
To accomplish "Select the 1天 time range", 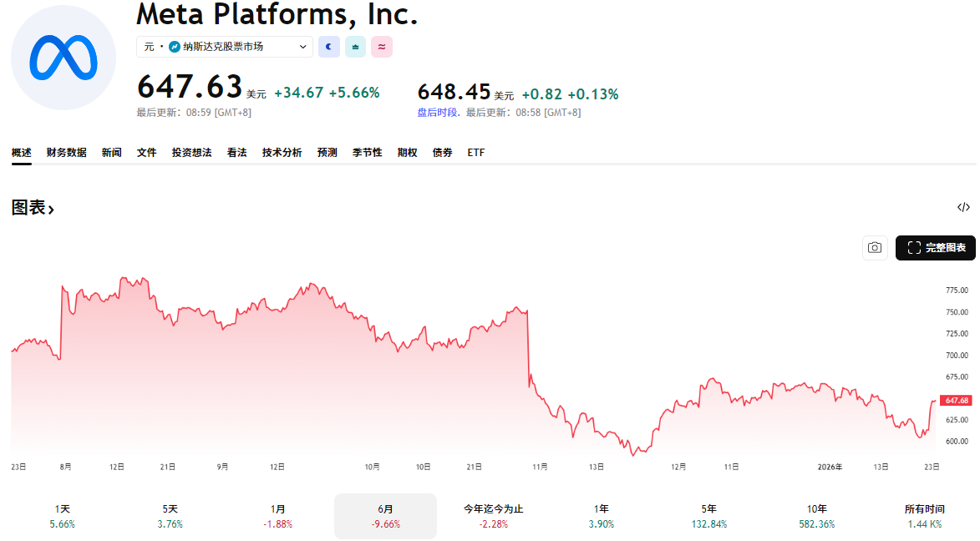I will click(63, 516).
